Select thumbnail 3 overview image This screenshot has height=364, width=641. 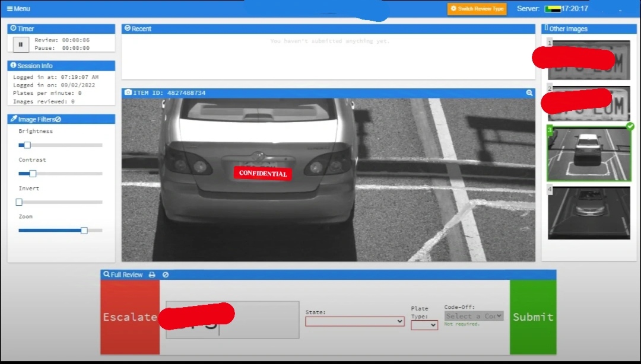pos(589,154)
